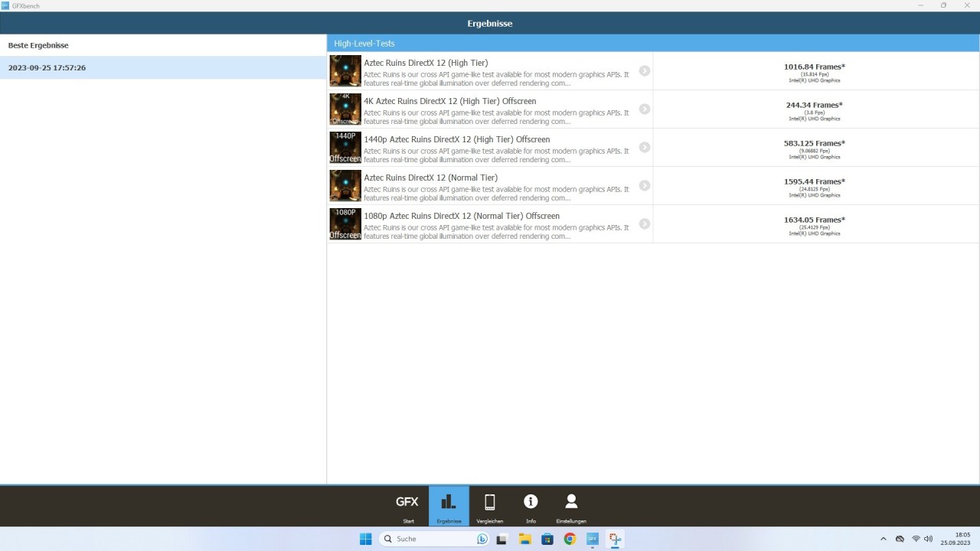This screenshot has height=551, width=980.
Task: Open Bing chat icon in search box
Action: point(482,539)
